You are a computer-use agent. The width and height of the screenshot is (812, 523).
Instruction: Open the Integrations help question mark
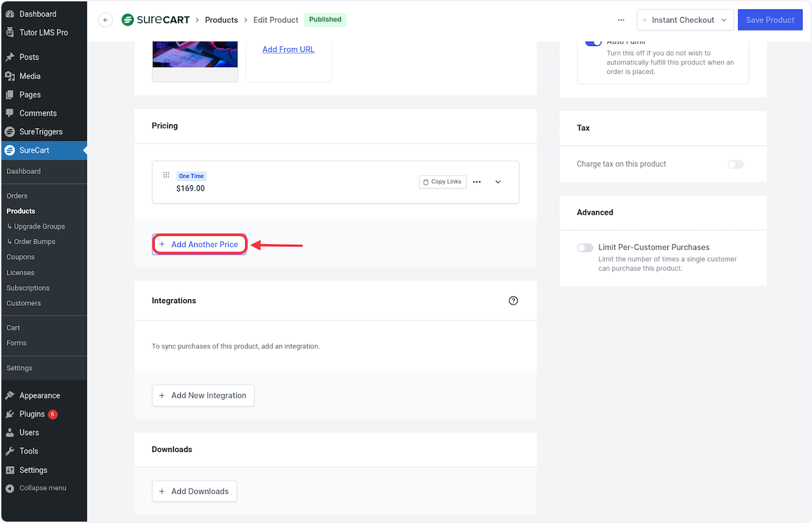click(x=513, y=300)
